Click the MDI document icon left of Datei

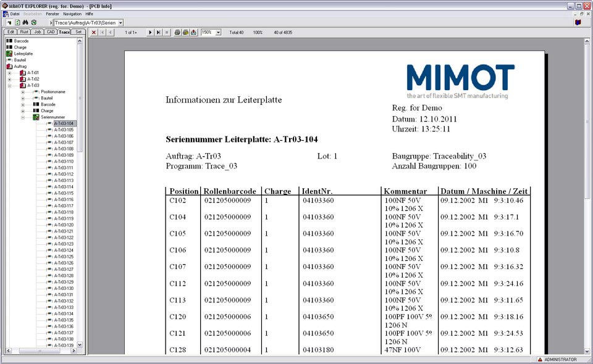[x=6, y=14]
